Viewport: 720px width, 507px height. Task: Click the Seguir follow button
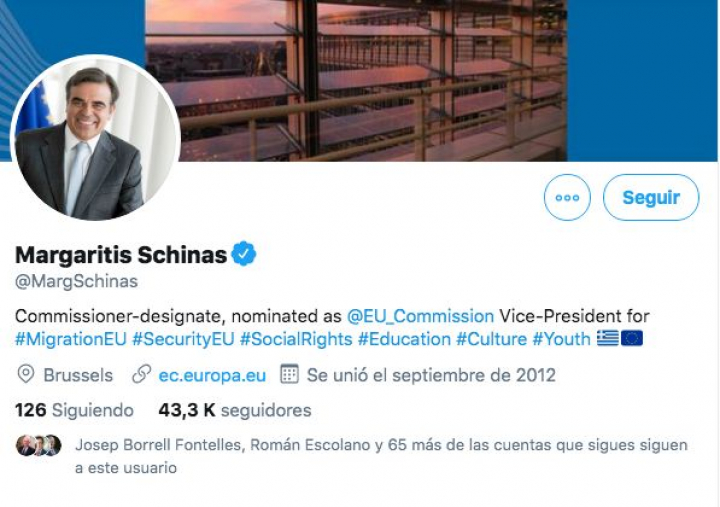coord(651,198)
